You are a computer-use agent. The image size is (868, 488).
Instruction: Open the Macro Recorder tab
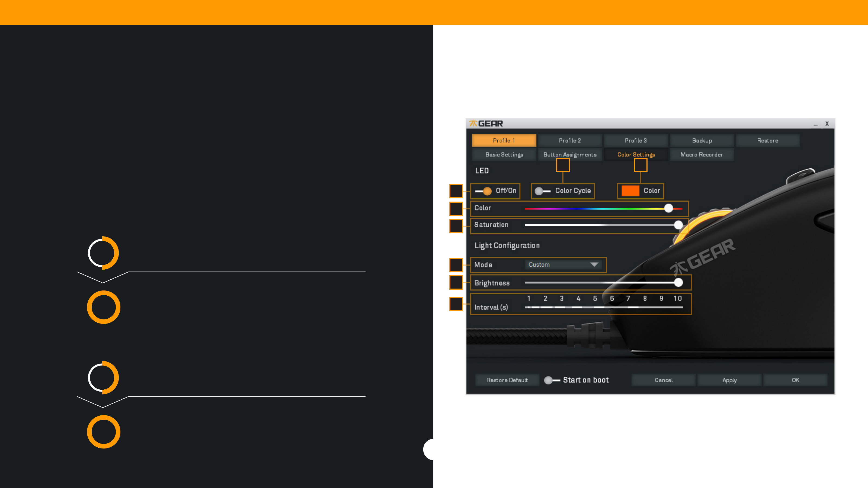coord(702,155)
